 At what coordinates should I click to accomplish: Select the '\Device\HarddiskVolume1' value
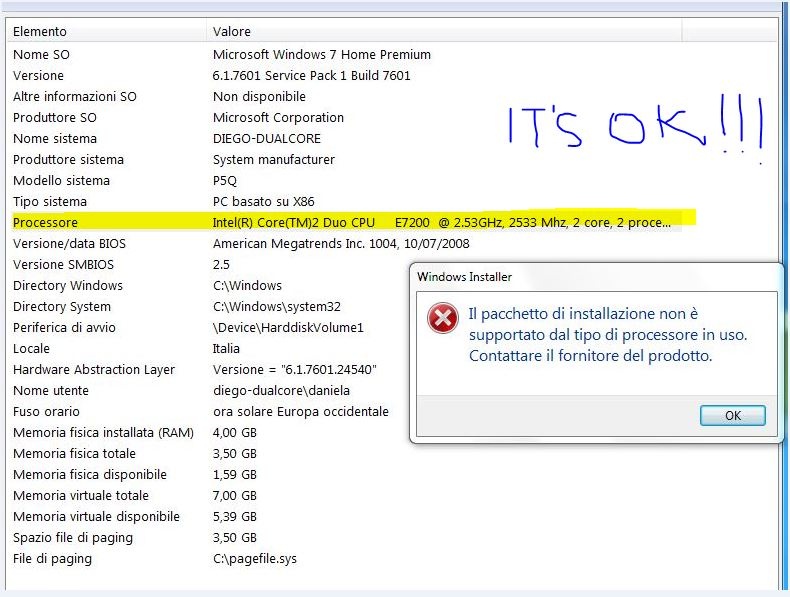coord(288,327)
